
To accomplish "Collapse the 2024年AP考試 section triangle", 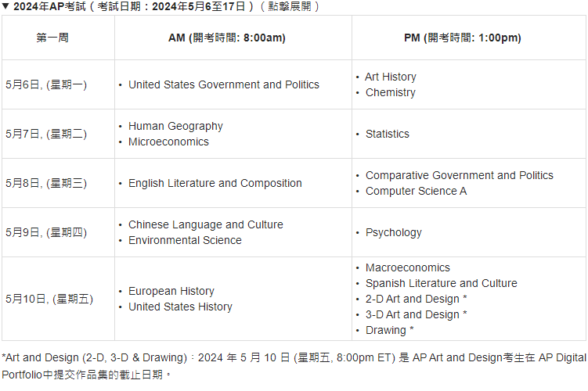I will [x=5, y=6].
